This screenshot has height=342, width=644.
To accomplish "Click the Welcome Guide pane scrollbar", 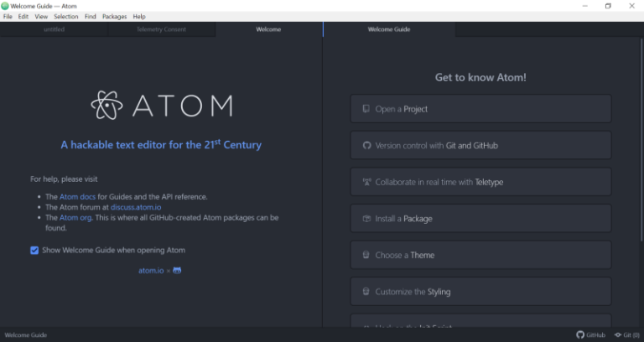I will [x=641, y=140].
